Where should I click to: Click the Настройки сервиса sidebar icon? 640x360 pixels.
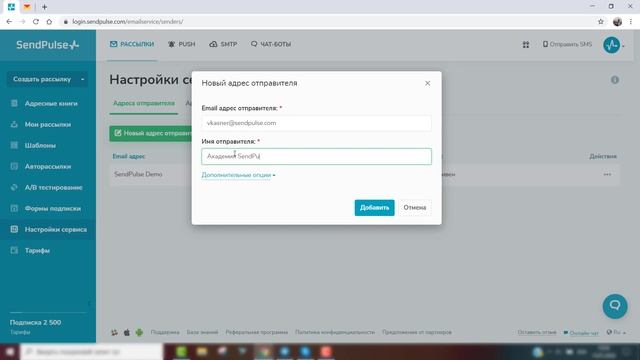click(x=14, y=229)
